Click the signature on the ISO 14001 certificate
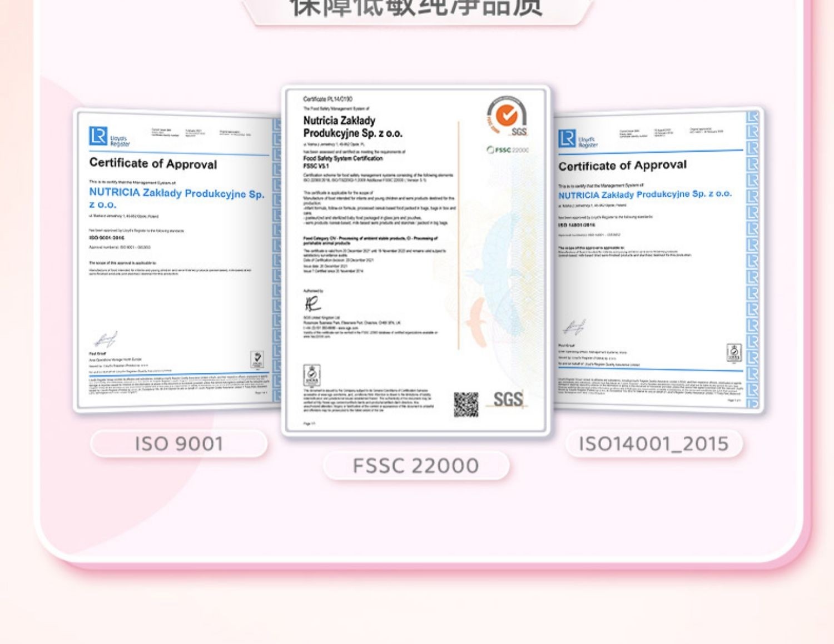The image size is (834, 644). pos(574,328)
